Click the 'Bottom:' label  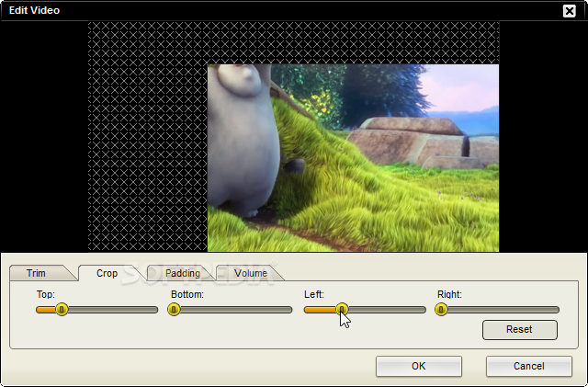point(187,294)
